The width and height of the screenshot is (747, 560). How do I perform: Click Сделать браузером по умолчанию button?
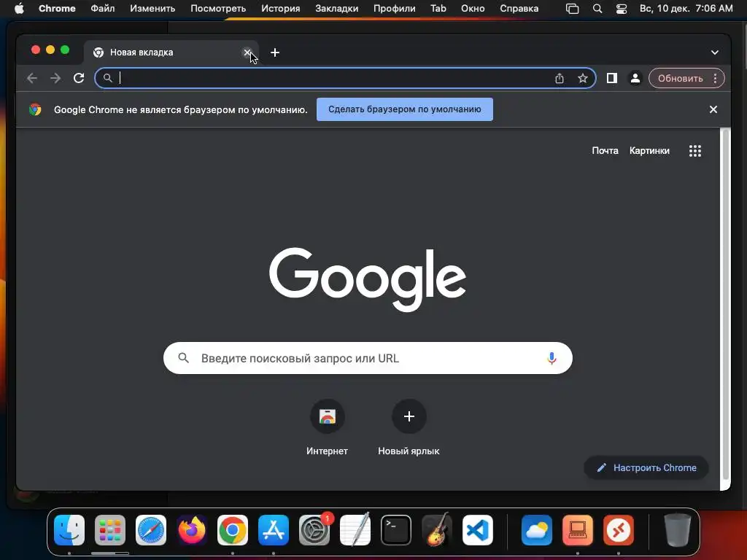(404, 109)
